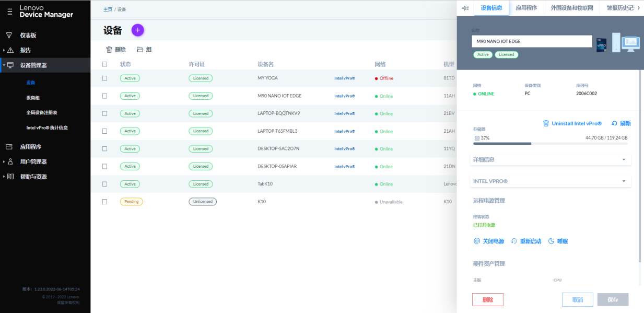Click the Unlicensed badge for K10
Viewport: 644px width, 313px height.
(203, 202)
